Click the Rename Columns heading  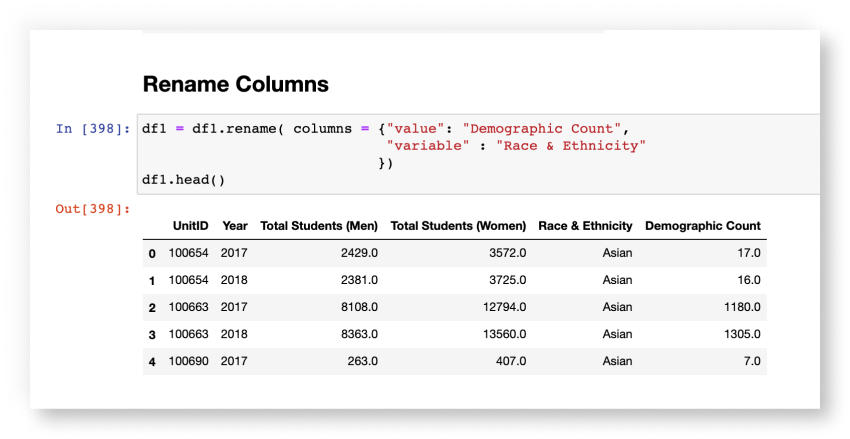(235, 83)
